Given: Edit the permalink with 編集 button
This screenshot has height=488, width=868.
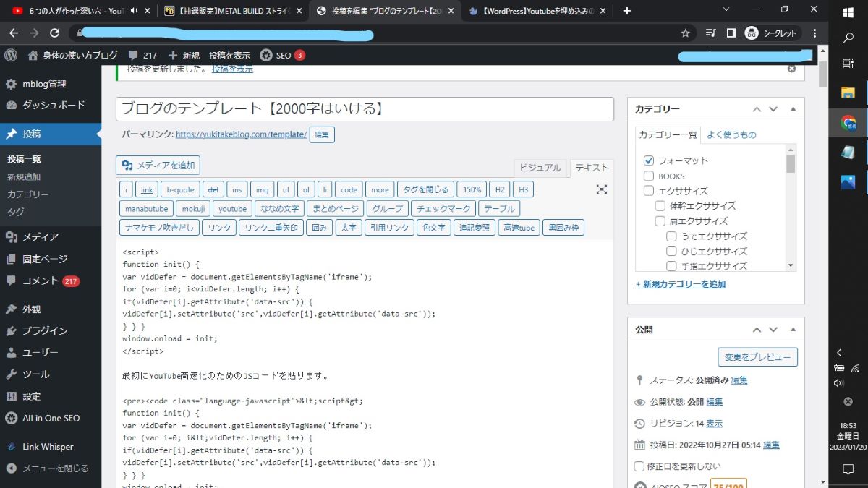Looking at the screenshot, I should [x=322, y=134].
